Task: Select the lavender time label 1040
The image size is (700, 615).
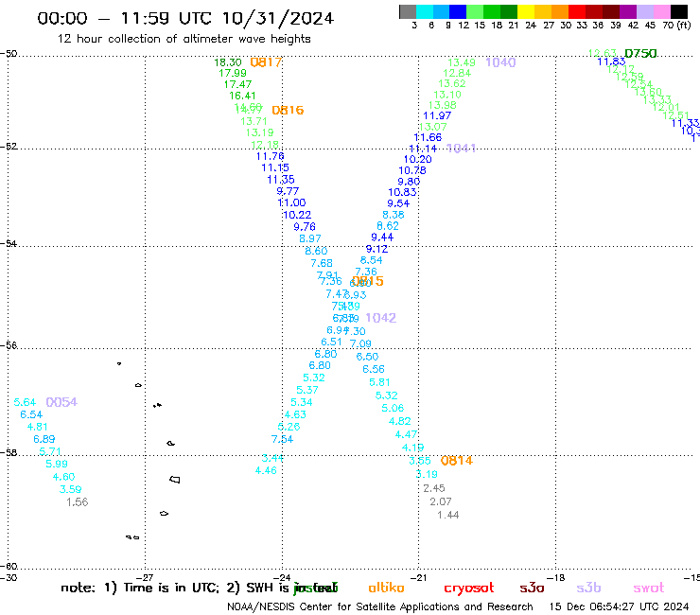Action: (500, 62)
